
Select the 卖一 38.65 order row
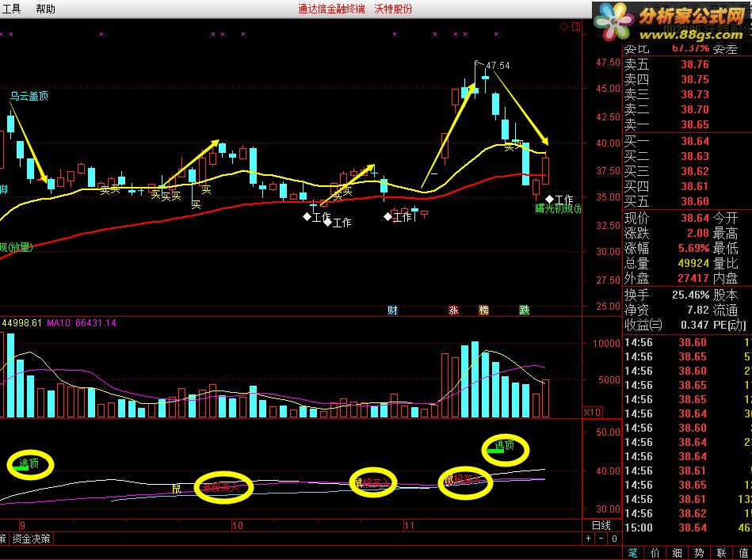click(687, 124)
